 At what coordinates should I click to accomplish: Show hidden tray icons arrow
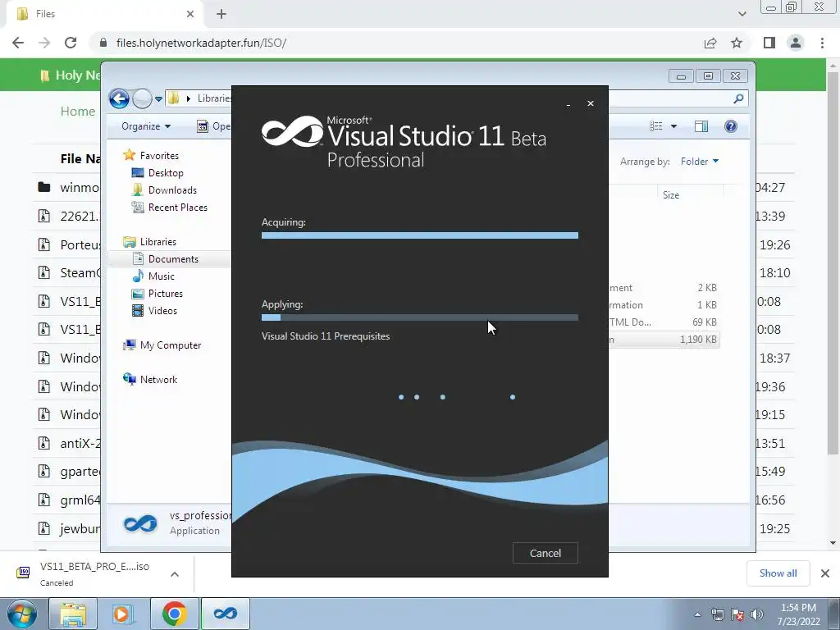click(697, 614)
